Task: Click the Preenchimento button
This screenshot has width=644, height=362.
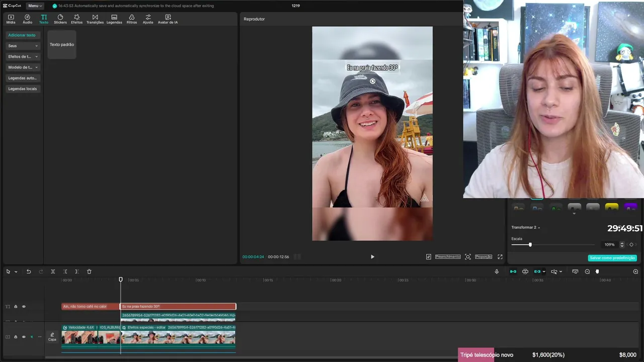Action: 448,256
